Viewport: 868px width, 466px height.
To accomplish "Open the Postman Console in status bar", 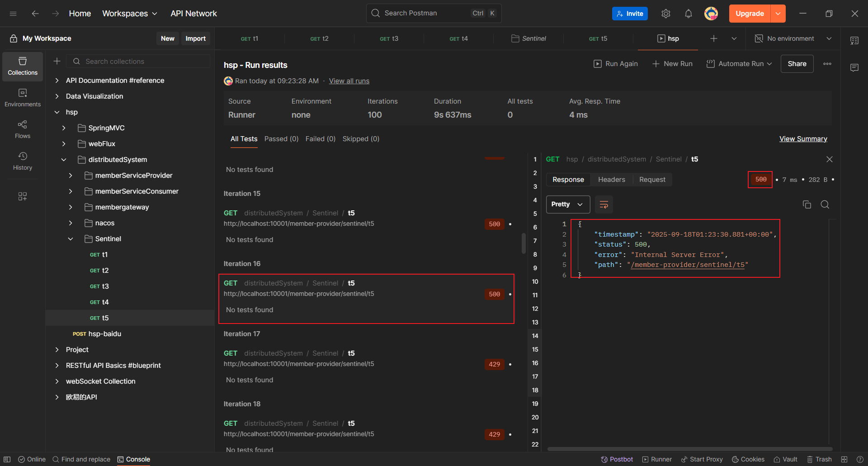I will coord(134,459).
